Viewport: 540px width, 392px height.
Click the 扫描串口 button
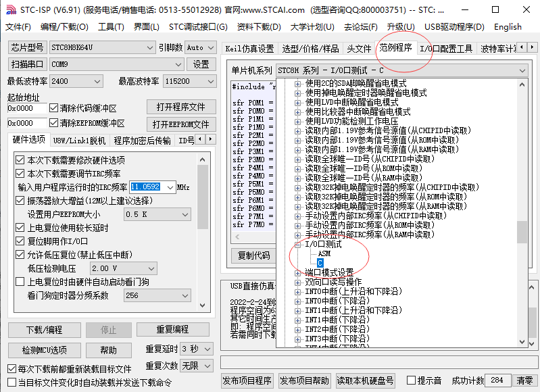27,64
